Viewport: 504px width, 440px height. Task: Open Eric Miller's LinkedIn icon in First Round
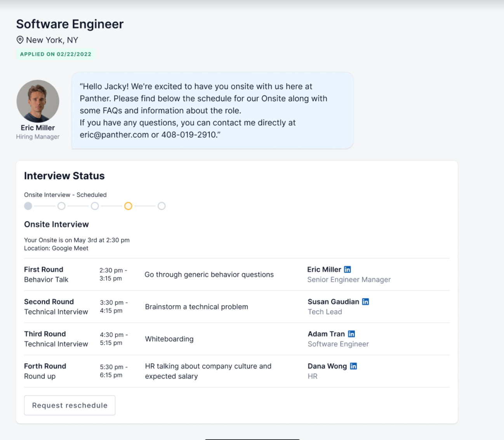pyautogui.click(x=348, y=269)
